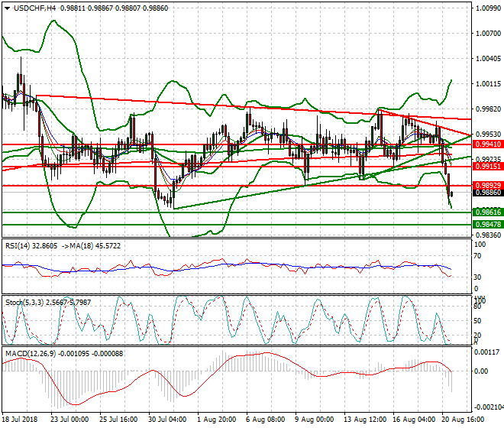Select the 23 Jul 00:00 time label
Image resolution: width=504 pixels, height=428 pixels.
[x=69, y=420]
